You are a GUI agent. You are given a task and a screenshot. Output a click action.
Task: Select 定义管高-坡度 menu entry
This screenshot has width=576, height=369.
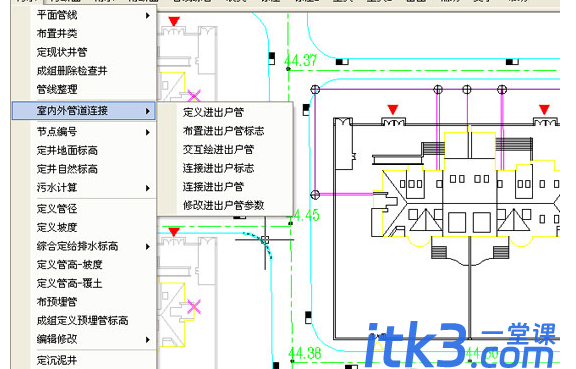click(x=84, y=265)
